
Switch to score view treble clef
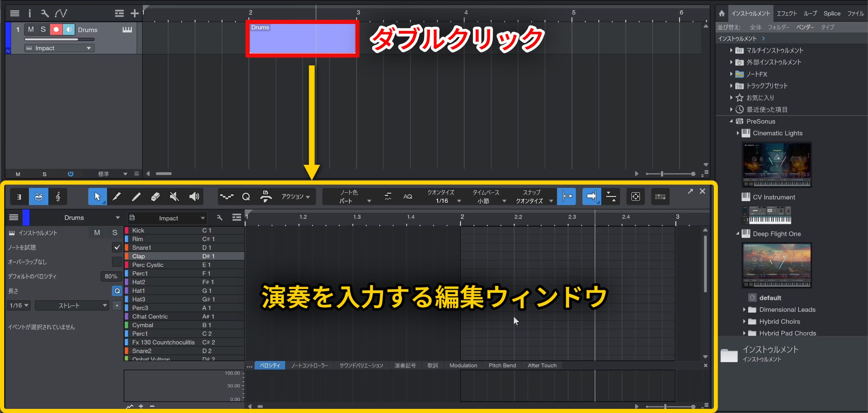coord(58,197)
